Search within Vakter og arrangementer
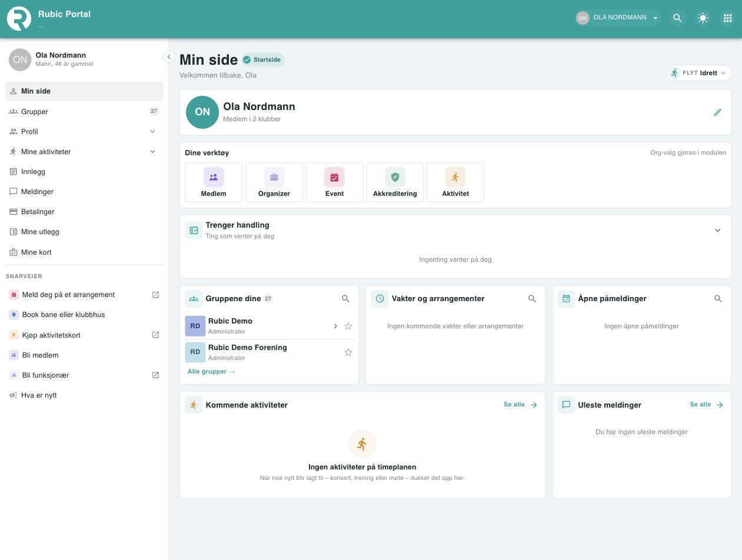This screenshot has height=560, width=742. point(532,299)
